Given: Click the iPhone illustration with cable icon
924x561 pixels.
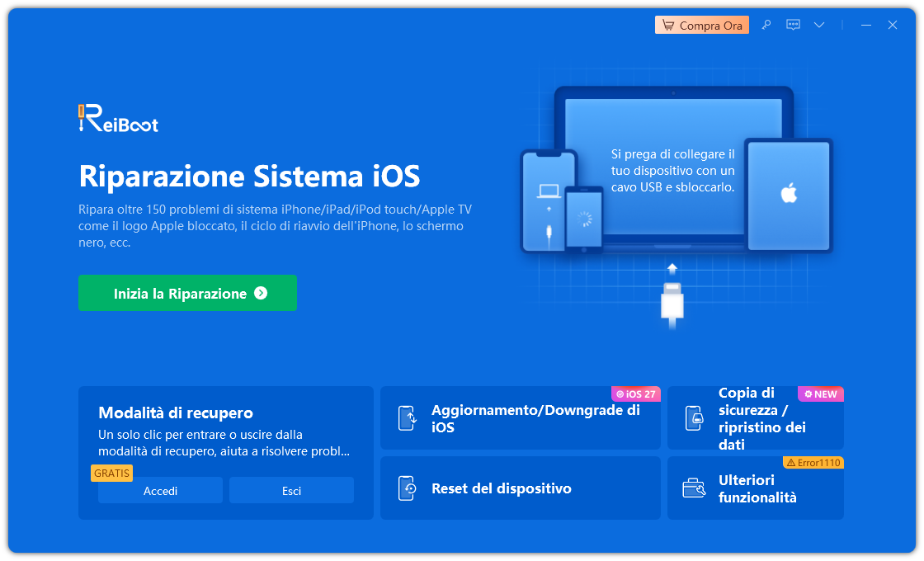Looking at the screenshot, I should click(x=549, y=201).
